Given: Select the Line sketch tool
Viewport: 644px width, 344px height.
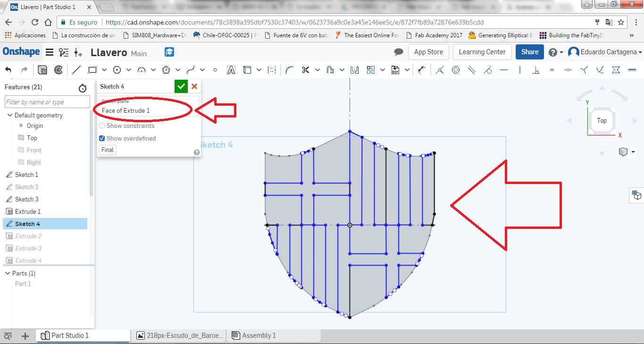Looking at the screenshot, I should (x=76, y=70).
